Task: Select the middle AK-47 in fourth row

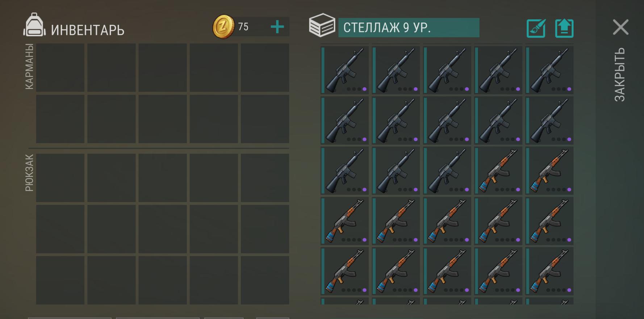Action: (x=447, y=221)
